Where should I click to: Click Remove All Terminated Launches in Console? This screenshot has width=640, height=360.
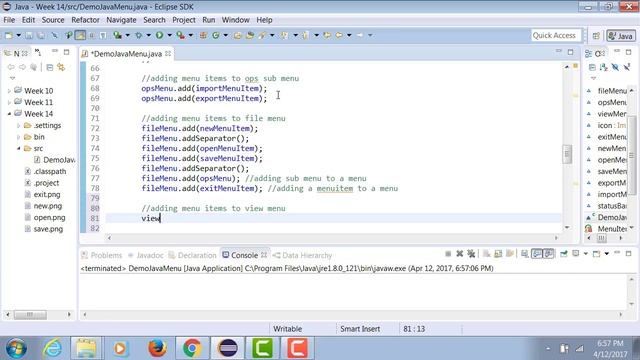[471, 254]
